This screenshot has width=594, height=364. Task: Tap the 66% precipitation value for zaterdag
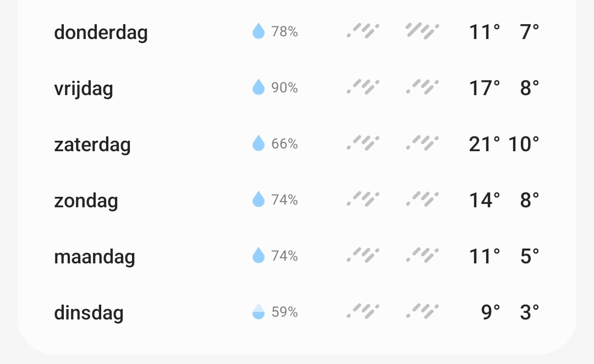click(284, 144)
